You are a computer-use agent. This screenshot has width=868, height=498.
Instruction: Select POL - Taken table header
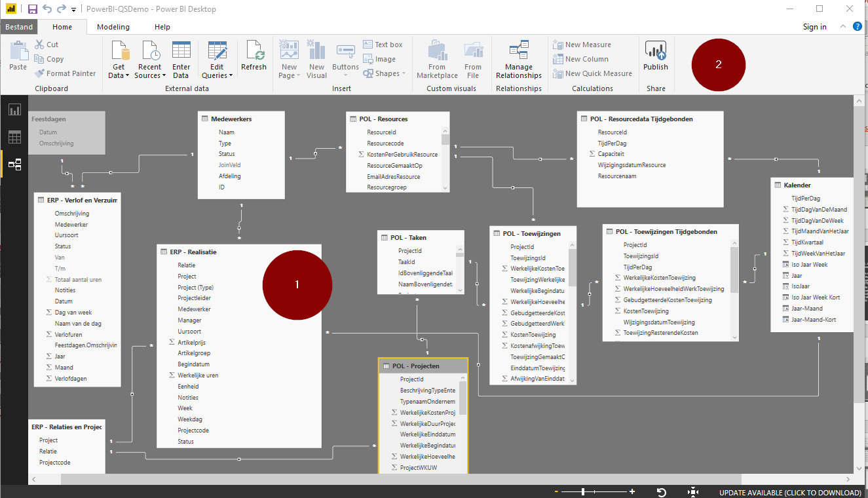click(421, 237)
